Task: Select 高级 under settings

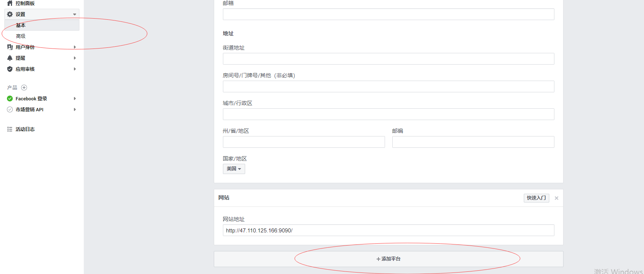Action: tap(21, 36)
